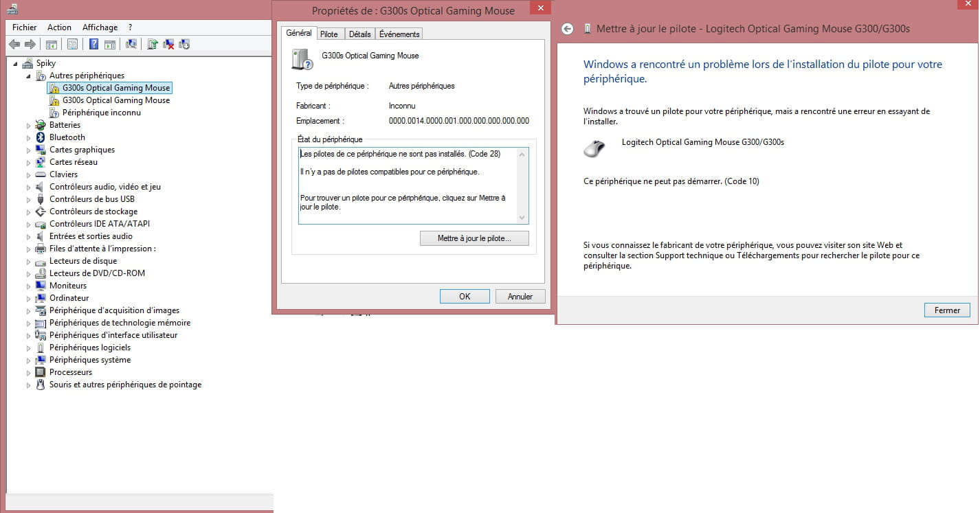Expand the Contrôleurs IDE ATA/ATAPI node

coord(29,224)
